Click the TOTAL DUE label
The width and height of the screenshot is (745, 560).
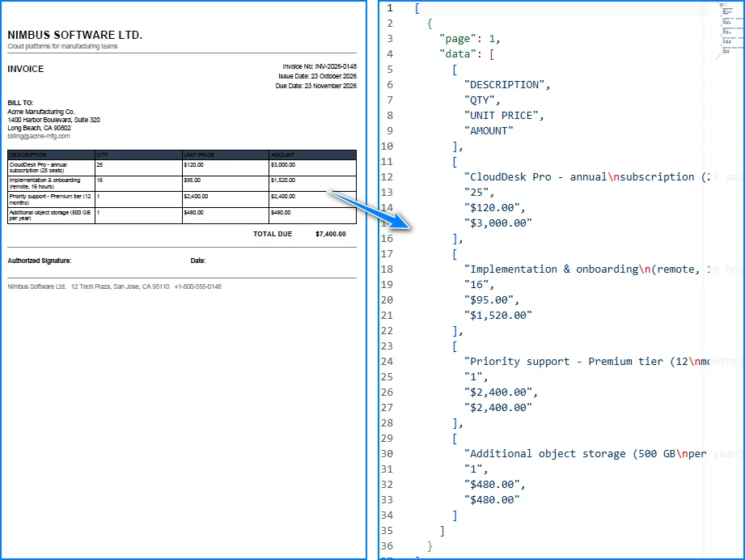(x=273, y=234)
